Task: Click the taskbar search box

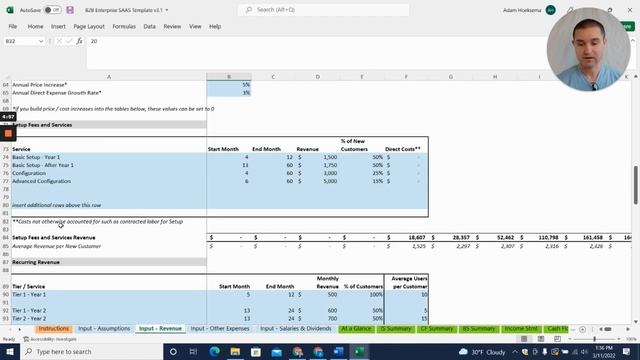Action: point(91,351)
